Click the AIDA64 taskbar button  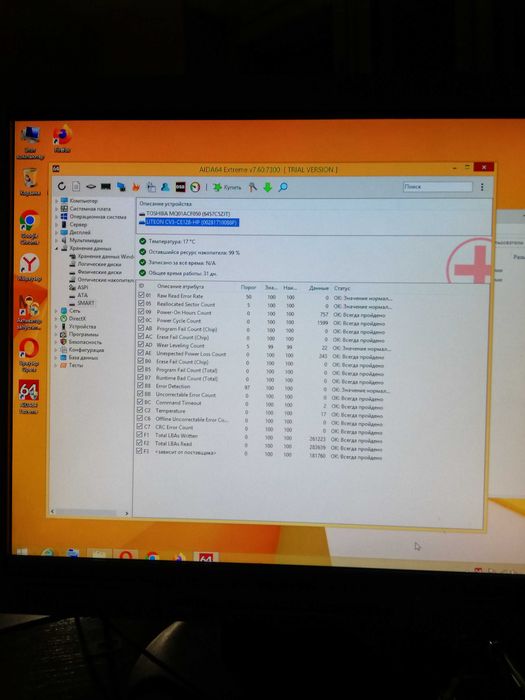tap(205, 558)
